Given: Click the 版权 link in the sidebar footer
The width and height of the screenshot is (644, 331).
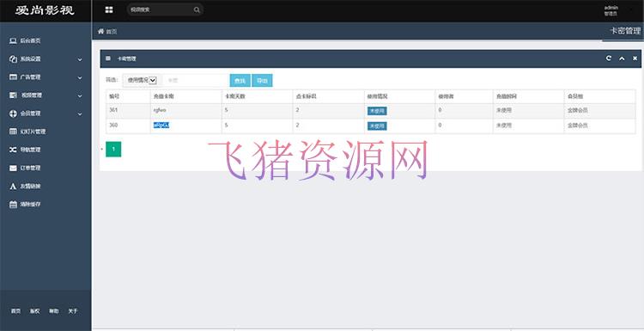Looking at the screenshot, I should 35,311.
